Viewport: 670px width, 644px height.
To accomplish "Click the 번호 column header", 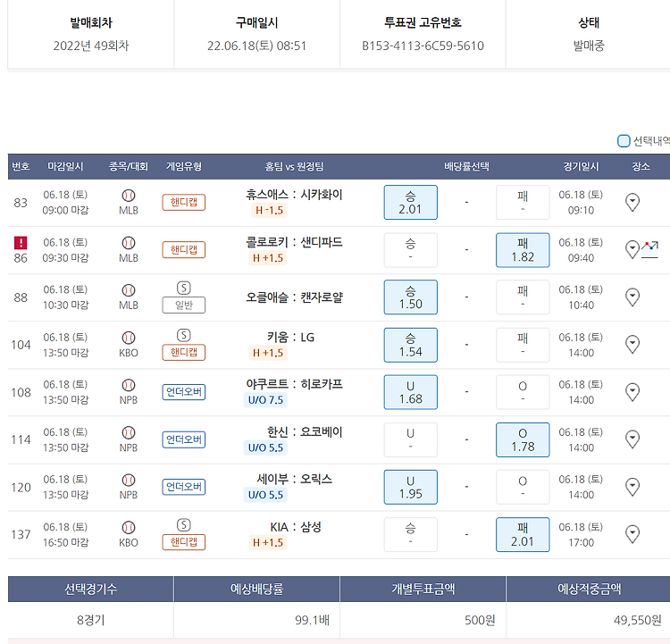I will (x=21, y=167).
